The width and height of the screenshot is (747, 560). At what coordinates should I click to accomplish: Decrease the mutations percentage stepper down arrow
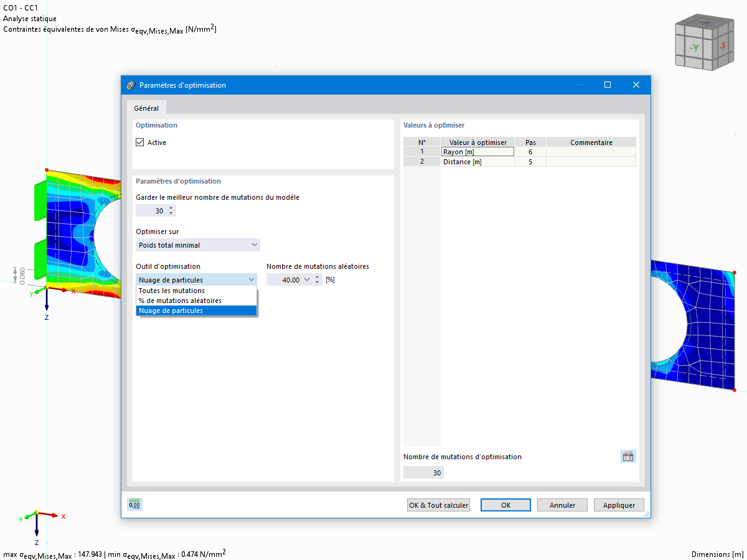tap(317, 282)
